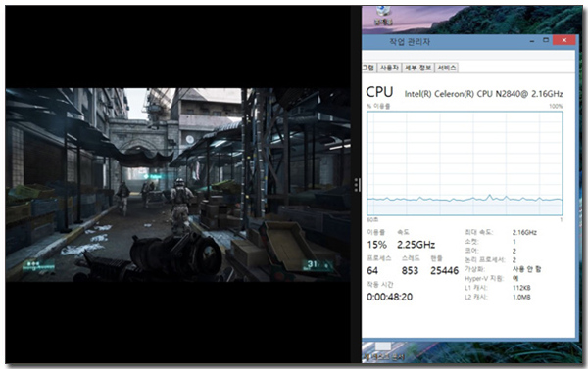Viewport: 588px width, 369px height.
Task: Click the soldier in the center of the game
Action: click(180, 206)
